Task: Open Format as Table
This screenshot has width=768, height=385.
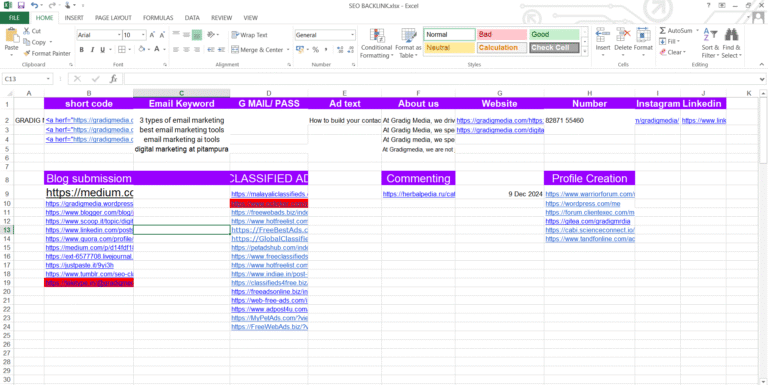Action: 408,43
